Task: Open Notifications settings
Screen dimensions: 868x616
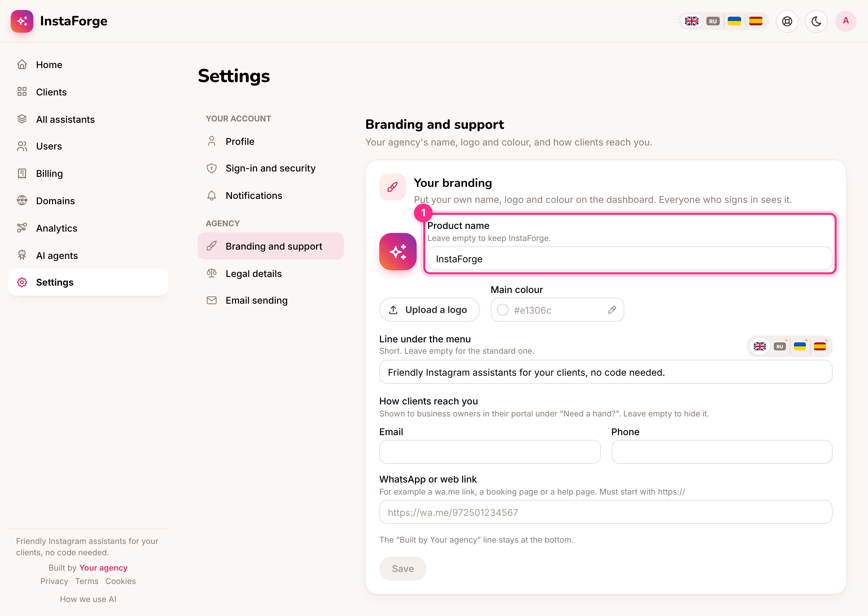Action: click(270, 196)
